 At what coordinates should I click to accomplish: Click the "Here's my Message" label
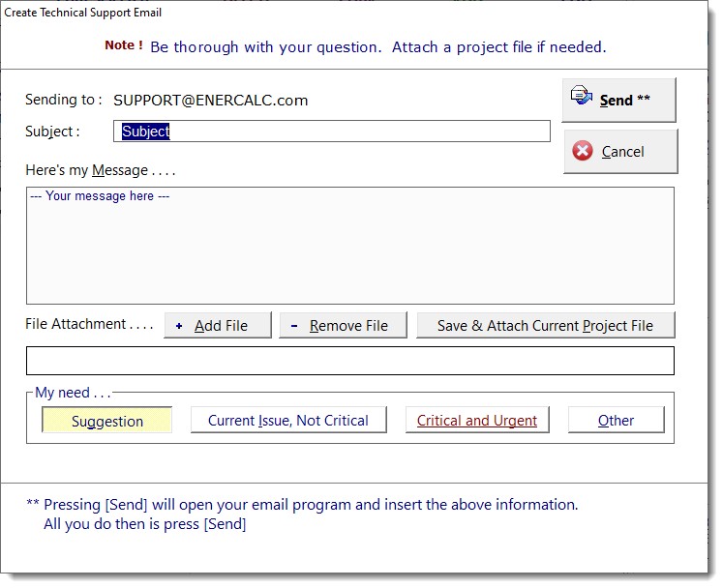click(x=101, y=170)
